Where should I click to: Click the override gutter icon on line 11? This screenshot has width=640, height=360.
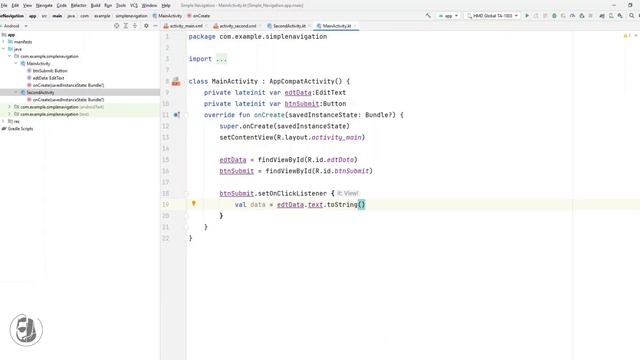point(176,115)
